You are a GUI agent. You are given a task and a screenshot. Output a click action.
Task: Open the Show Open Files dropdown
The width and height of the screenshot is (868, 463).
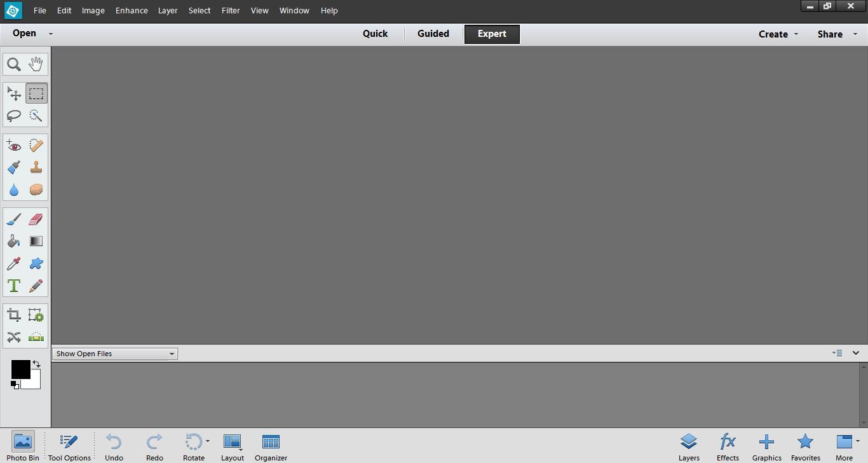(171, 353)
